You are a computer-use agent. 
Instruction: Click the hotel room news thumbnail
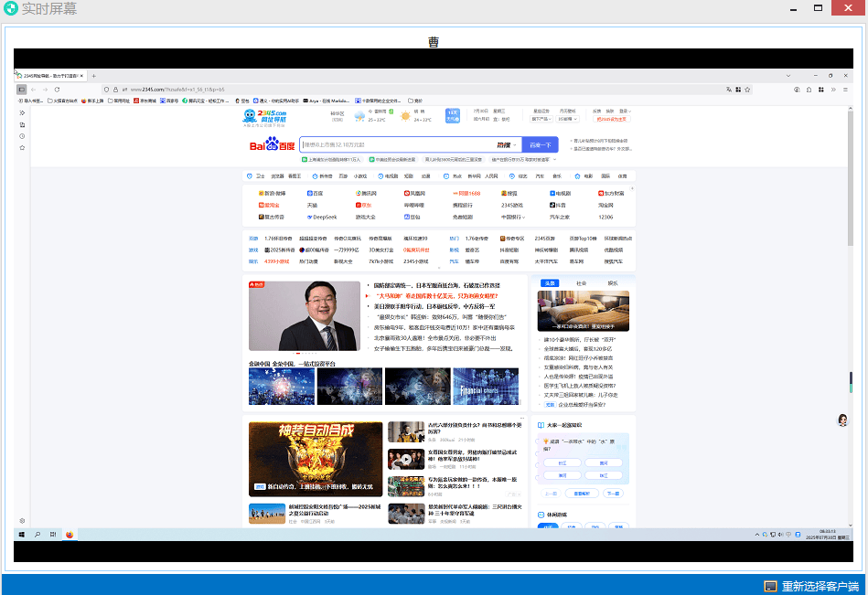[583, 311]
